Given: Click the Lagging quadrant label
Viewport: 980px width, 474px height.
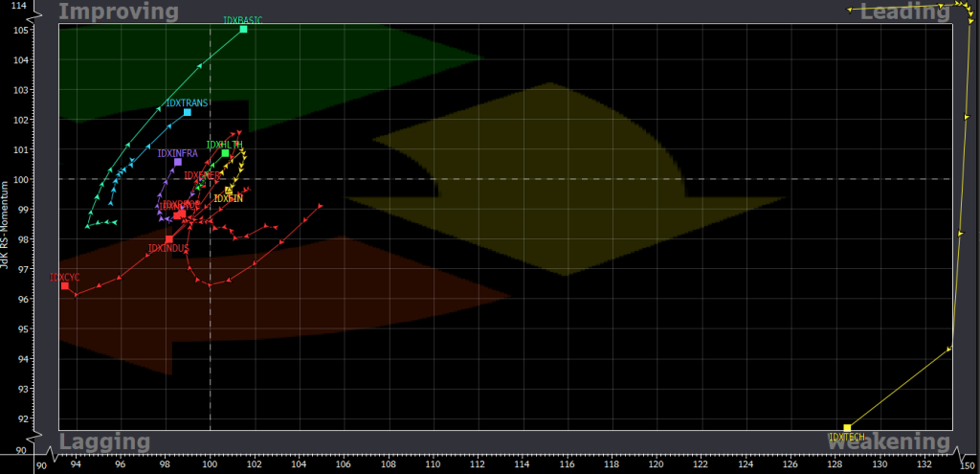Looking at the screenshot, I should coord(104,442).
